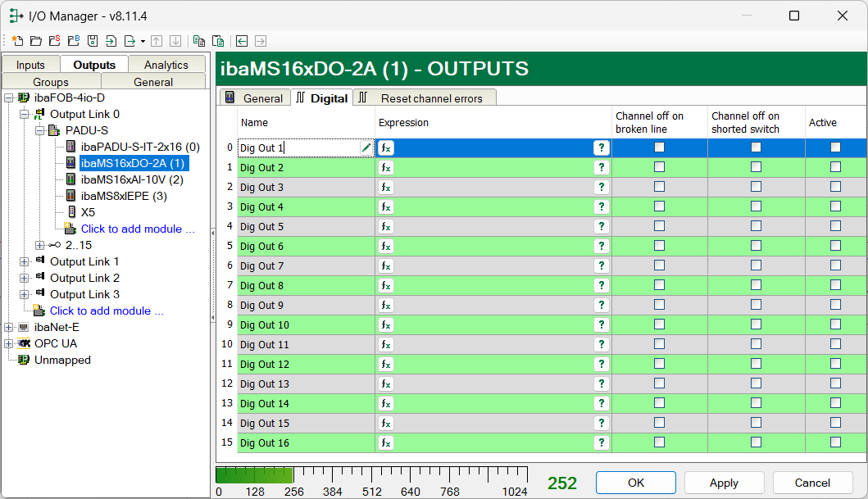Screen dimensions: 868x499
Task: Expand the OPC UA node
Action: coord(8,344)
